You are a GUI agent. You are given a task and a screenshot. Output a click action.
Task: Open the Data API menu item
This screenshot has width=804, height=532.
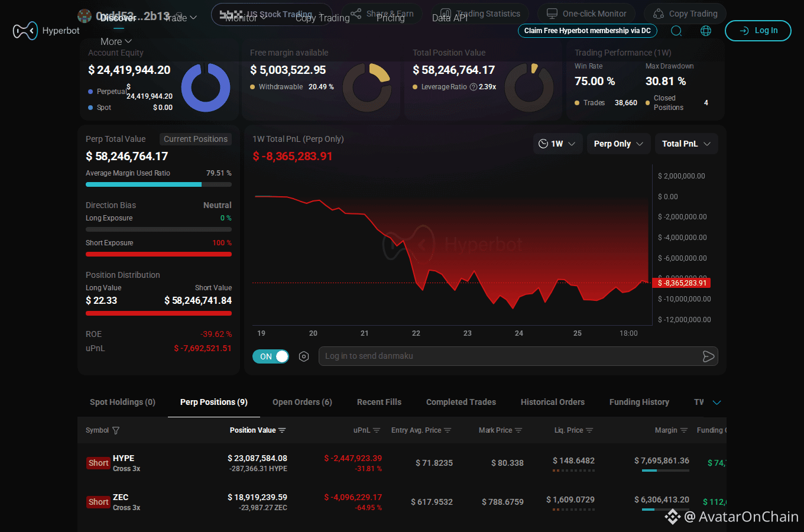click(x=449, y=18)
